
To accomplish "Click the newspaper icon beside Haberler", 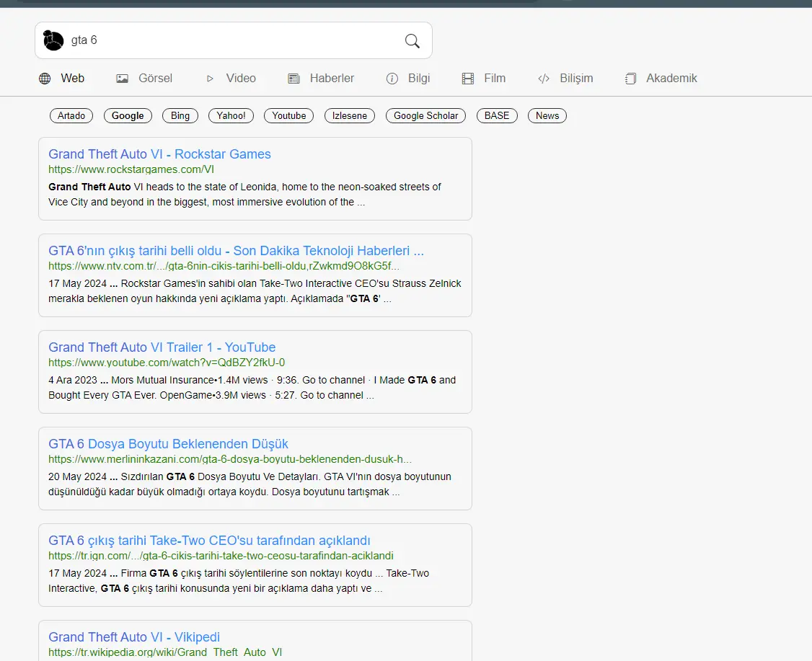I will click(x=294, y=79).
